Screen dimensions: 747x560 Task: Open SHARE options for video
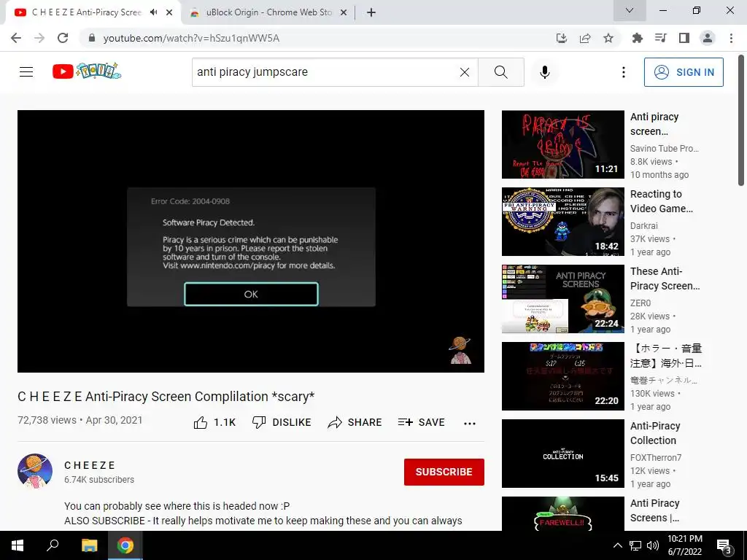(355, 422)
